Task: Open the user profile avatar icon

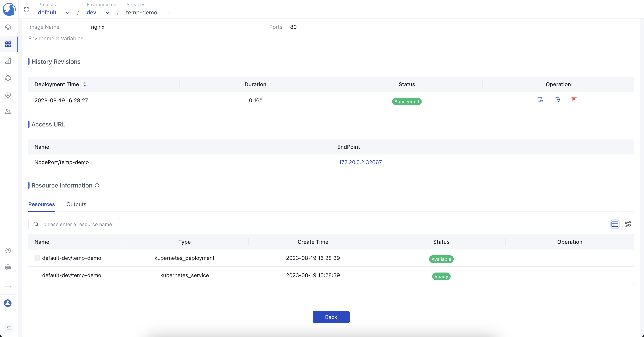Action: coord(8,303)
